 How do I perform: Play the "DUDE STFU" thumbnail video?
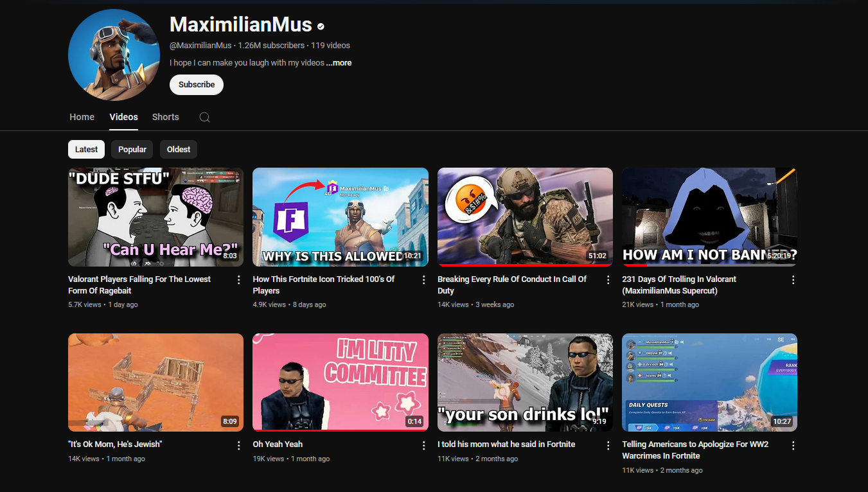coord(155,217)
